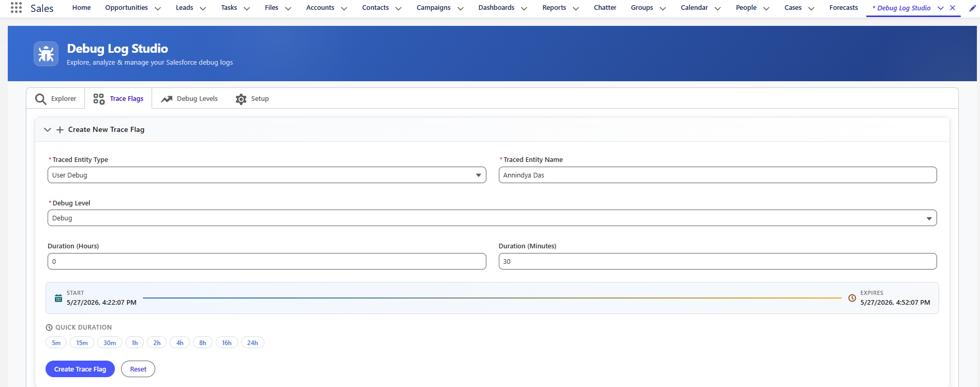
Task: Open the Traced Entity Type dropdown
Action: pyautogui.click(x=267, y=175)
